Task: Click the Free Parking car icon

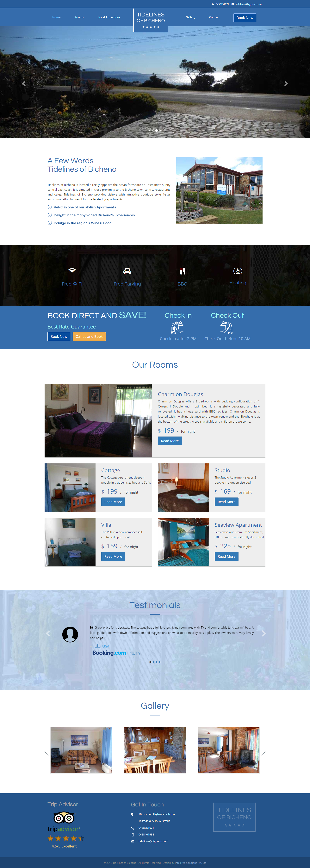Action: [x=127, y=271]
